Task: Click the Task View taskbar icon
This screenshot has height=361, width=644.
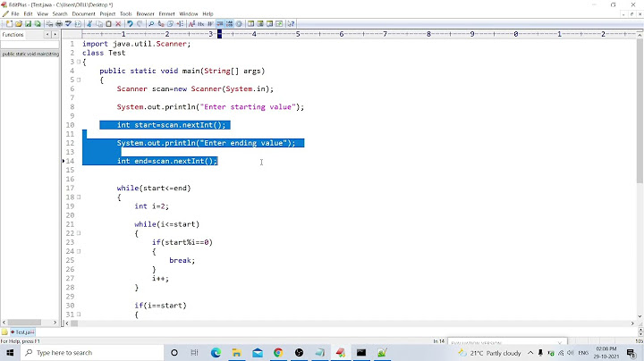Action: tap(194, 353)
